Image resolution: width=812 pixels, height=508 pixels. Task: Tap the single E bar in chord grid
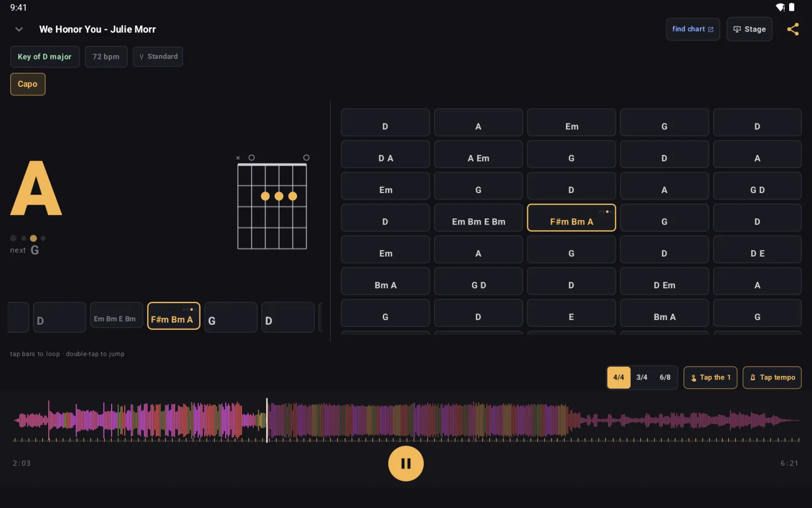tap(571, 313)
